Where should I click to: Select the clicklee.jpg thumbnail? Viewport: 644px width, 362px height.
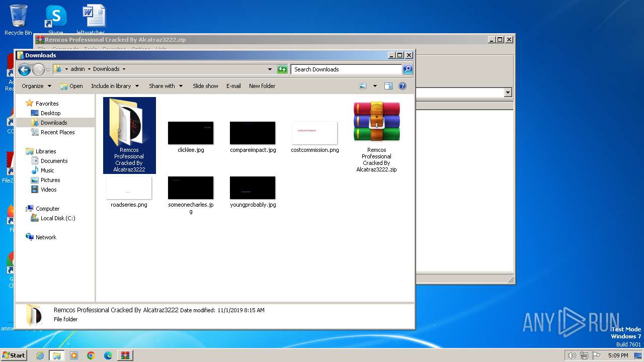pos(191,133)
